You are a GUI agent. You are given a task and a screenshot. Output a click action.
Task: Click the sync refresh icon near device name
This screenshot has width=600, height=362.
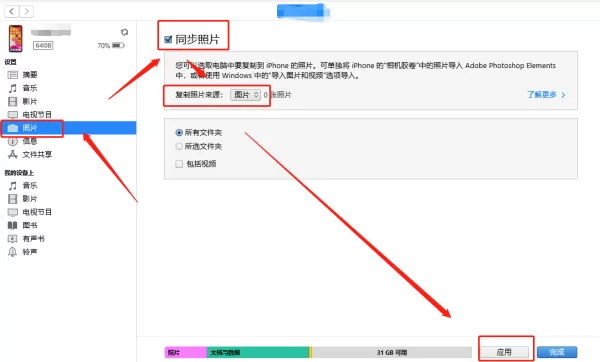point(124,32)
